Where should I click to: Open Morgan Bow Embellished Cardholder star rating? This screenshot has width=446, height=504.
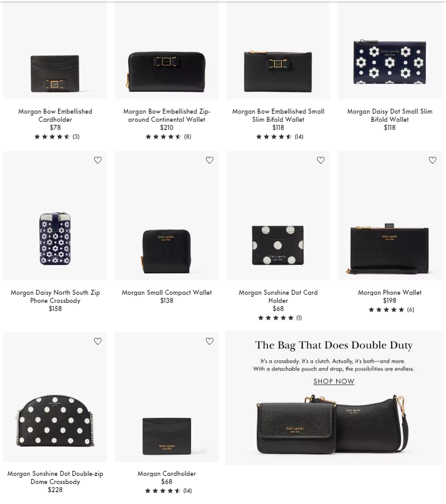57,137
